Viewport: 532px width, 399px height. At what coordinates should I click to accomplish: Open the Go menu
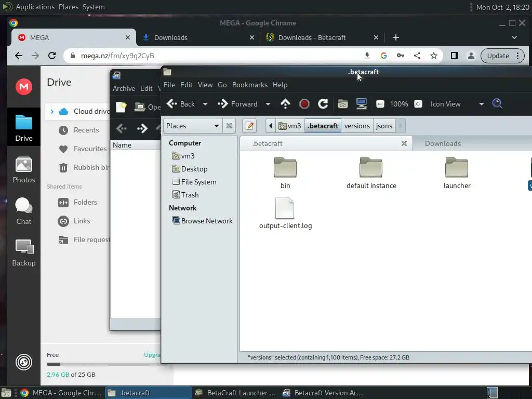click(222, 85)
